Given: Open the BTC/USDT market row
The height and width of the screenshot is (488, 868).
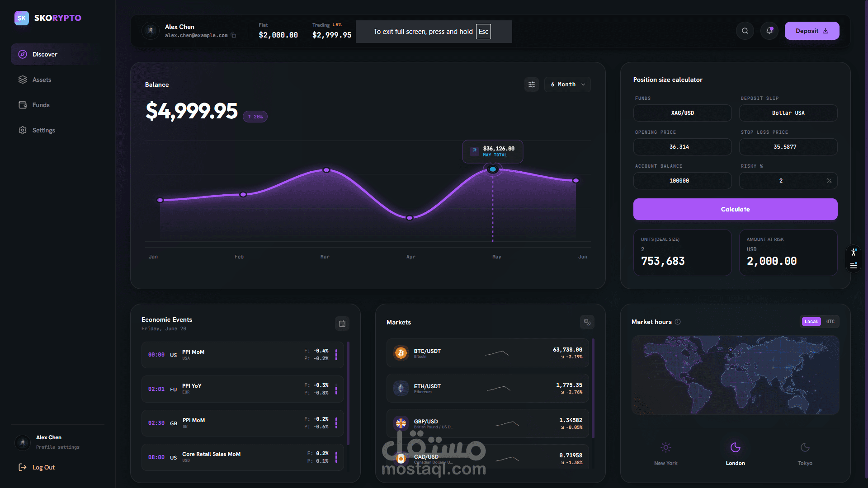Looking at the screenshot, I should 488,353.
